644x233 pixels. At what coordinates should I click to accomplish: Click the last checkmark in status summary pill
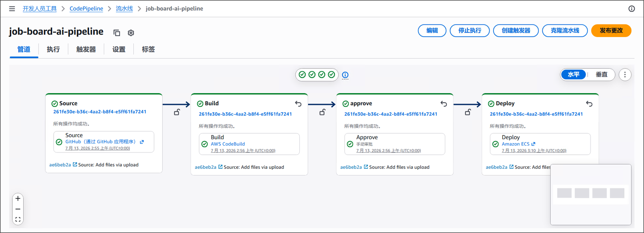pos(331,74)
